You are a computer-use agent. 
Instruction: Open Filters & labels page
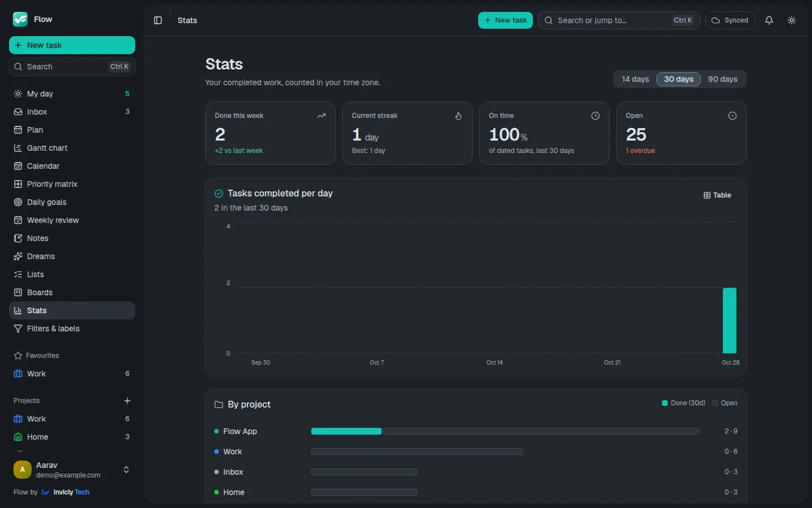[72, 329]
